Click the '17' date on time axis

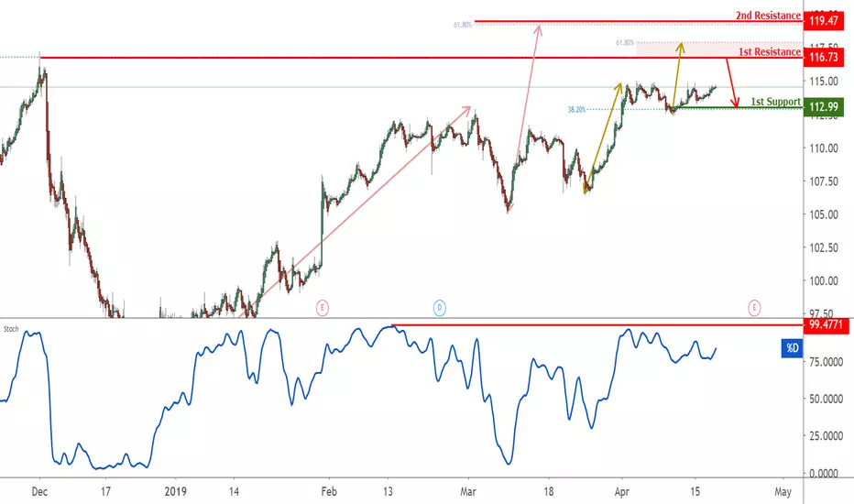(105, 491)
